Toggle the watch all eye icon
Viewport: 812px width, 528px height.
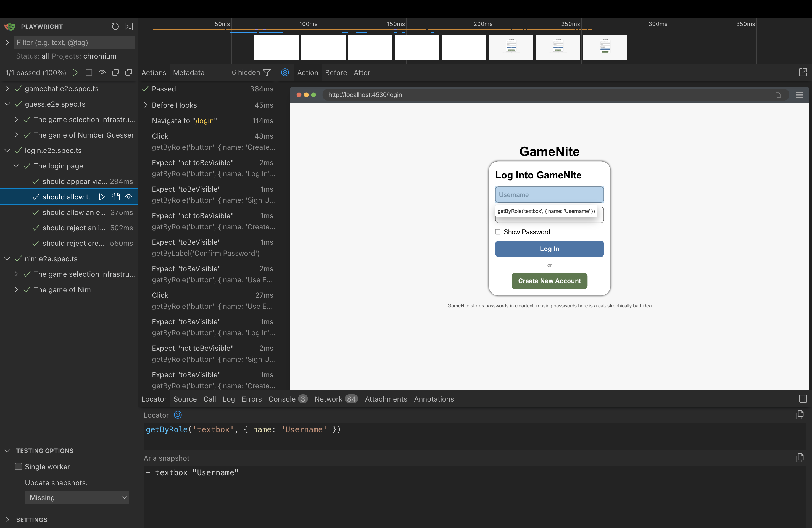[102, 72]
